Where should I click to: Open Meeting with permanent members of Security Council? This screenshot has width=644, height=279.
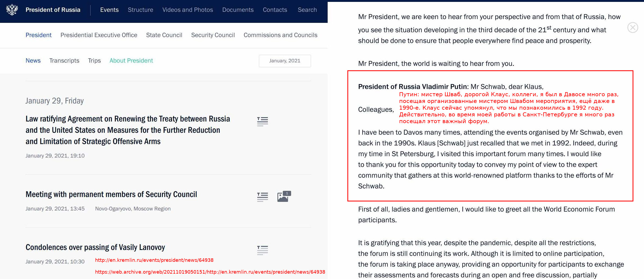(x=111, y=194)
